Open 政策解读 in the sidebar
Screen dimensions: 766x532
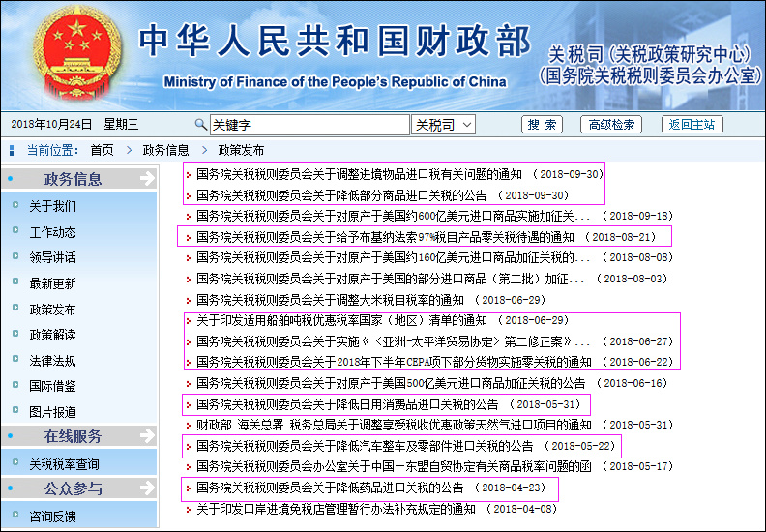coord(52,335)
